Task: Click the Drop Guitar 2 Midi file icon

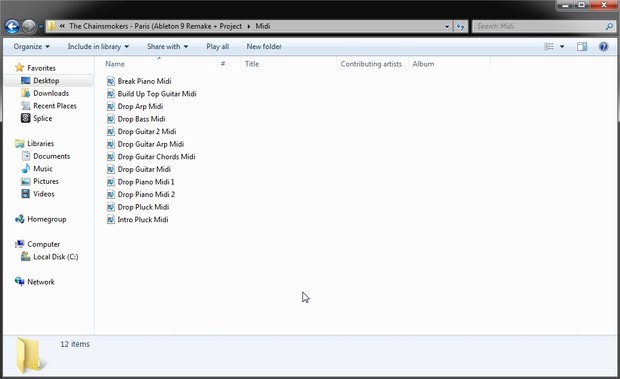Action: [111, 132]
